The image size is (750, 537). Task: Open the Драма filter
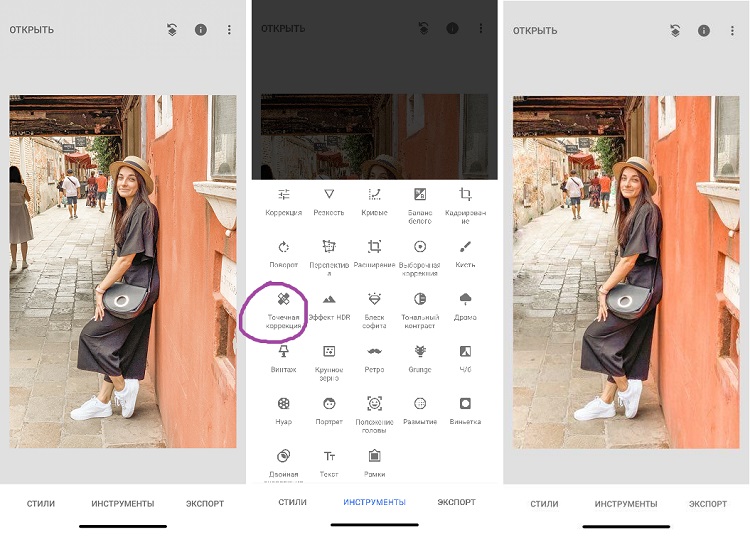pyautogui.click(x=465, y=307)
